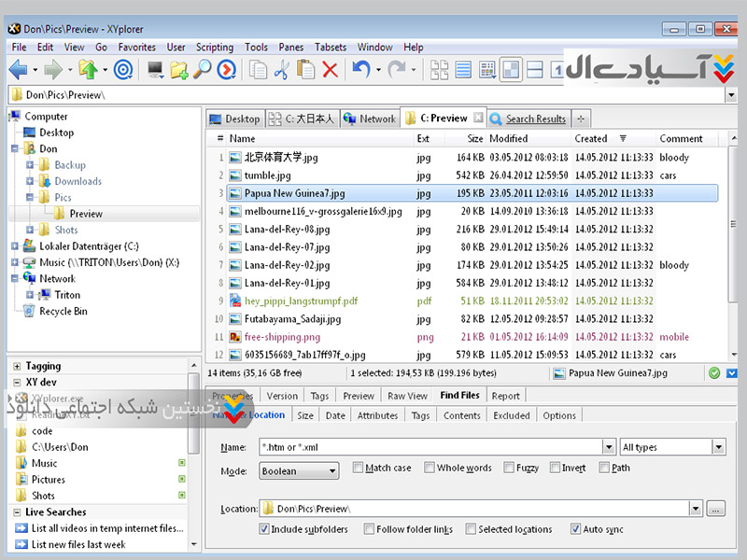Go up one folder level

pyautogui.click(x=89, y=69)
